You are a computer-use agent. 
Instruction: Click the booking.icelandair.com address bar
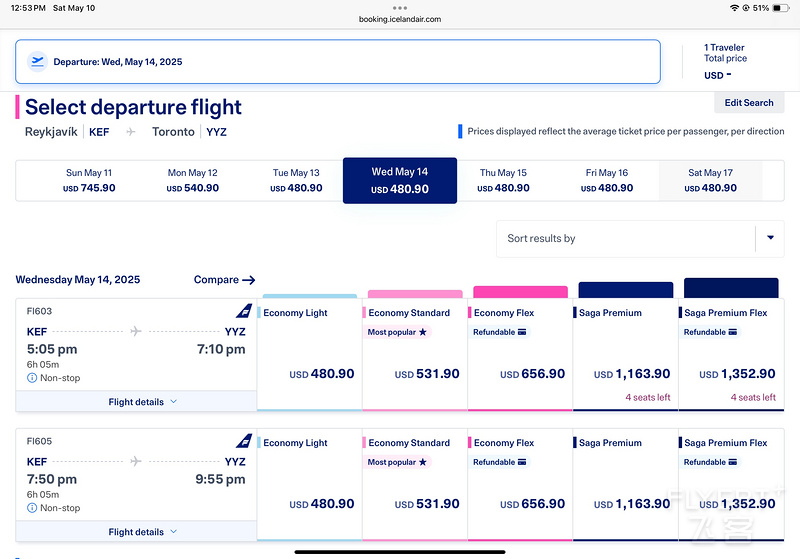399,19
